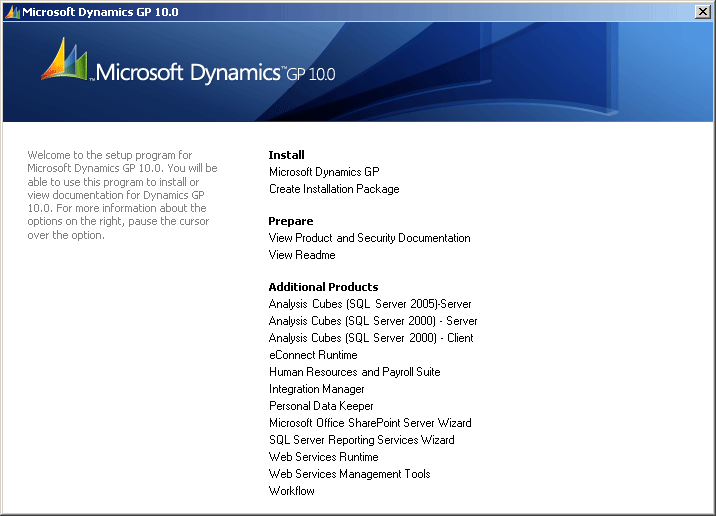This screenshot has width=716, height=516.
Task: Select Analysis Cubes (SQL Server 2000) - Server
Action: point(373,321)
